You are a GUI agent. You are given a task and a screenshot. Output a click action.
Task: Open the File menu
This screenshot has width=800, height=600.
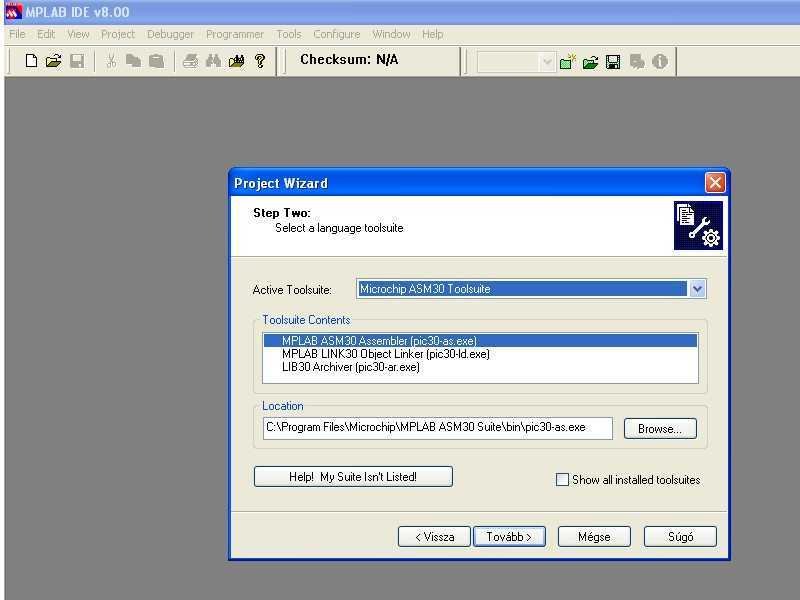[x=17, y=34]
